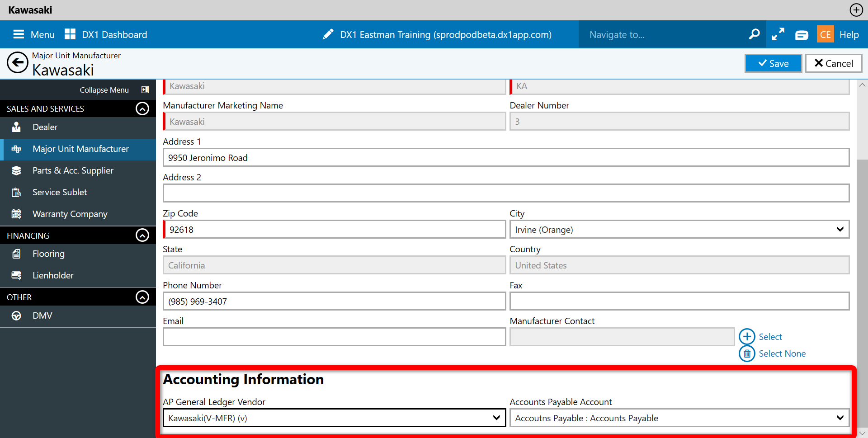
Task: Toggle fullscreen with the expand arrows icon
Action: (778, 34)
